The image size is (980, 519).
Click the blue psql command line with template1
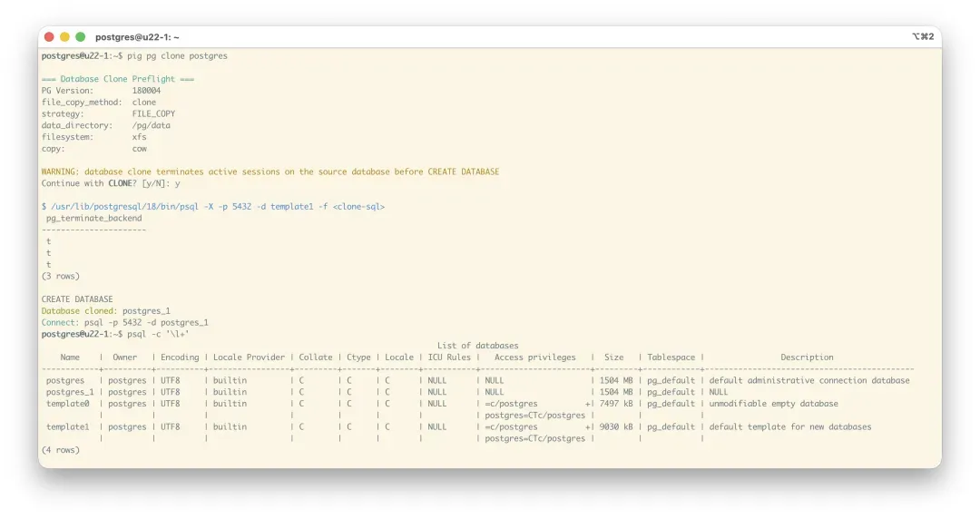pos(213,207)
